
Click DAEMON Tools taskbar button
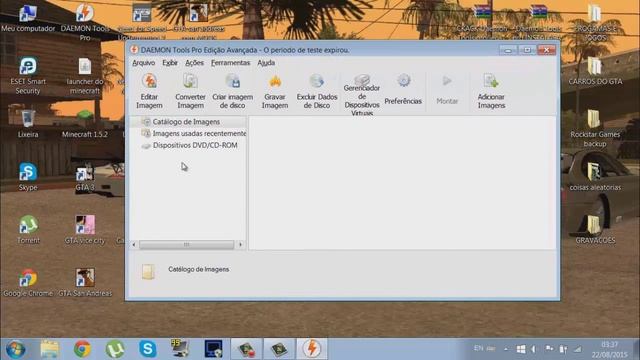click(x=312, y=349)
